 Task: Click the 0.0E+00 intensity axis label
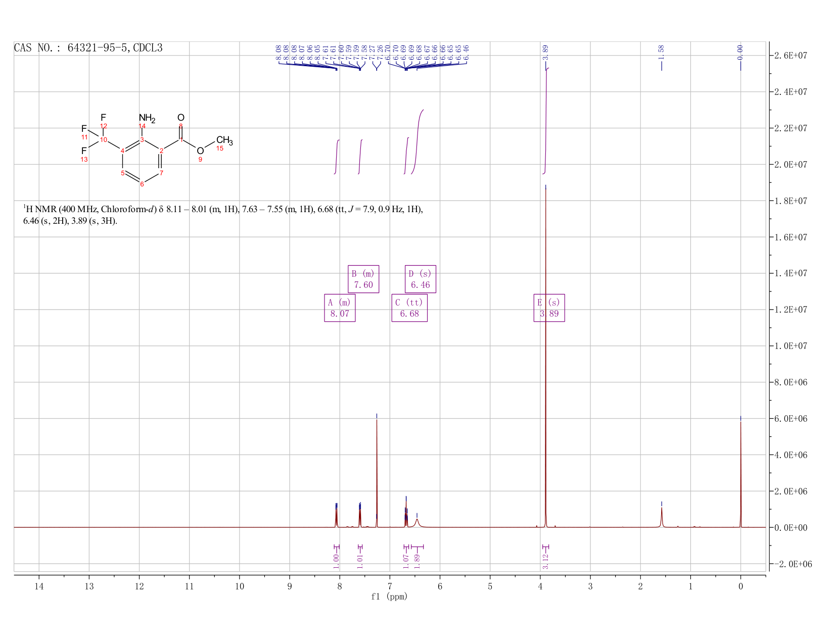coord(791,527)
